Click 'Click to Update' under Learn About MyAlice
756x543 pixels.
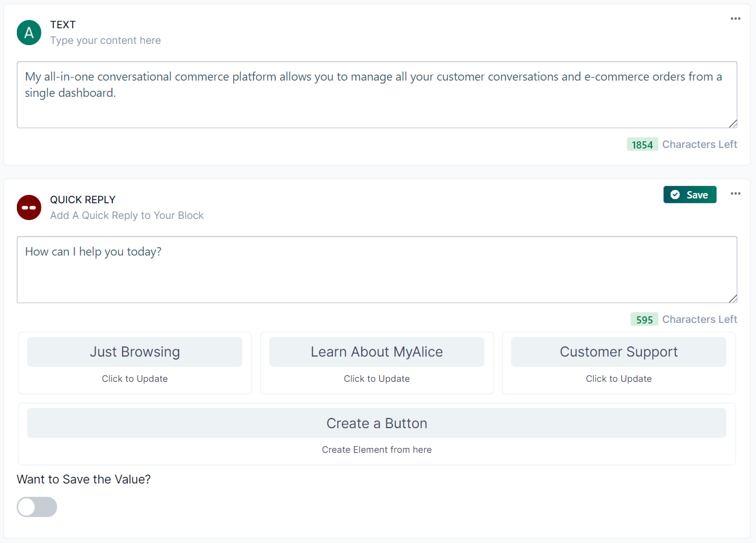tap(376, 379)
